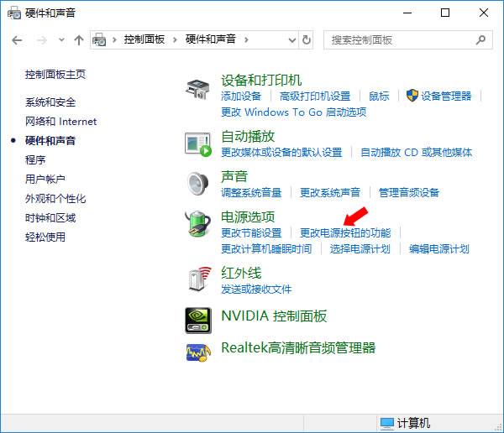Image resolution: width=504 pixels, height=433 pixels.
Task: Launch the NVIDIA Control Panel icon
Action: pyautogui.click(x=198, y=321)
